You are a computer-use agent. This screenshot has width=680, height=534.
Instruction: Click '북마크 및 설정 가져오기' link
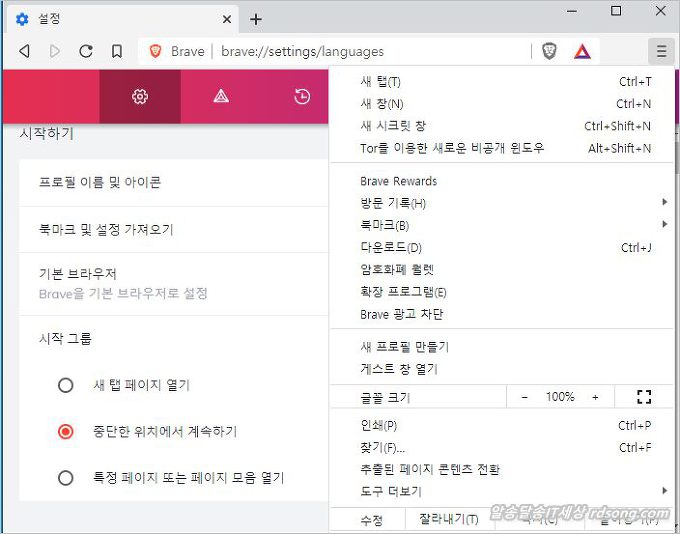[x=106, y=229]
